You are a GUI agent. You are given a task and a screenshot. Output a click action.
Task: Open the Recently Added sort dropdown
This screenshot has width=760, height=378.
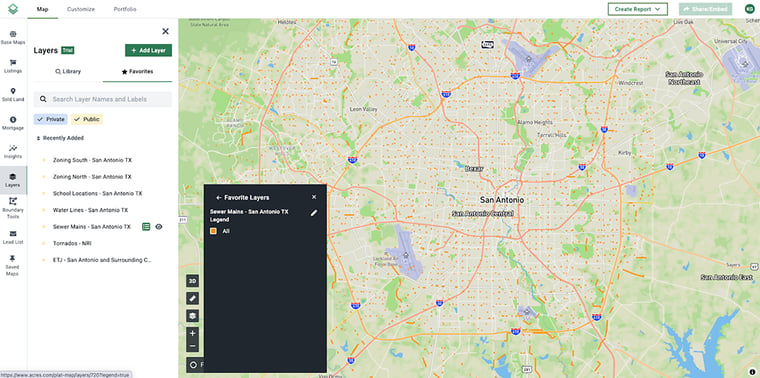pyautogui.click(x=60, y=138)
